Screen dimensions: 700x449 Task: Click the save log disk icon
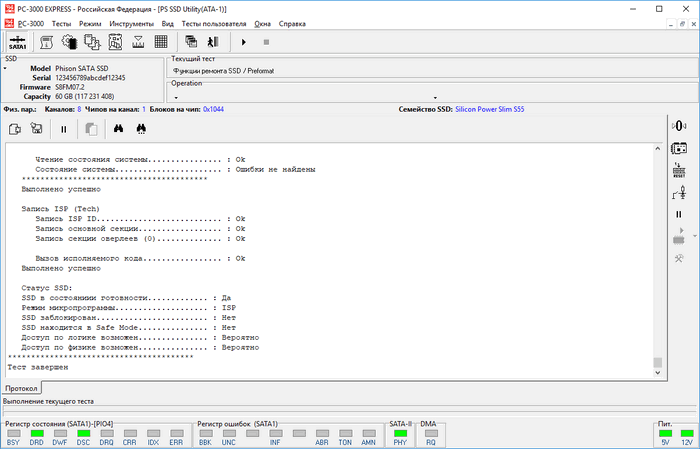pos(36,129)
